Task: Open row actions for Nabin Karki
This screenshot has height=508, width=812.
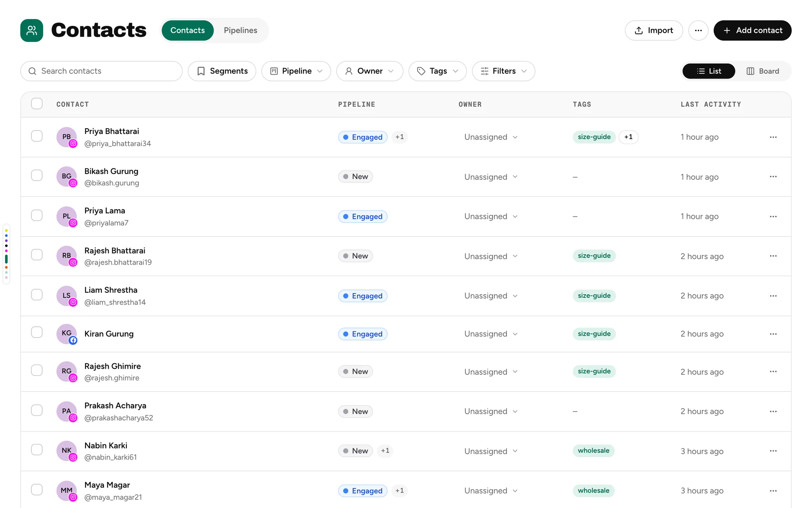Action: point(773,451)
